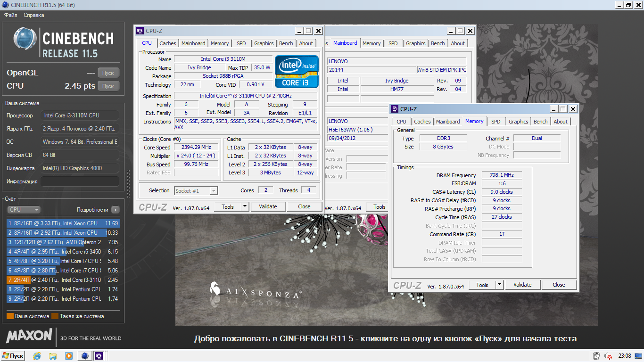The image size is (644, 362).
Task: Expand the Tools arrow in Memory tab window
Action: pos(499,285)
